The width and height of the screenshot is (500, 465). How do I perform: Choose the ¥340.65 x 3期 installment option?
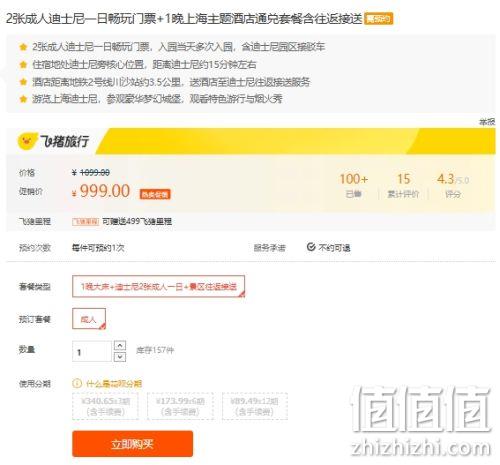pyautogui.click(x=105, y=406)
